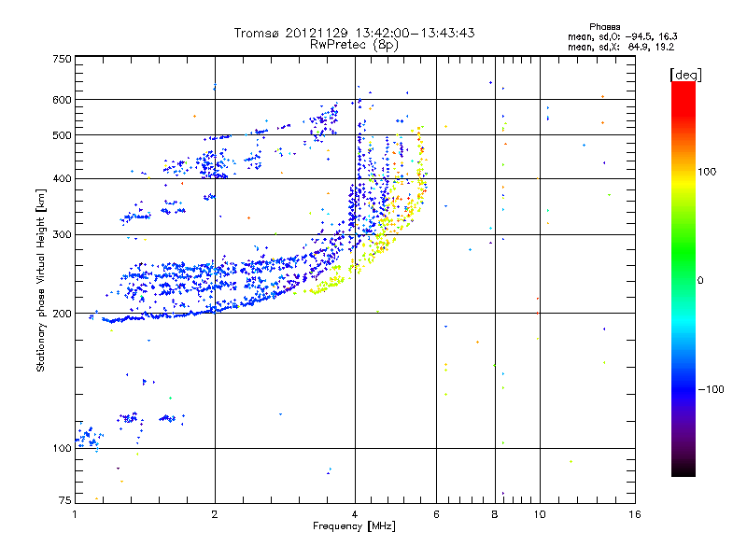Click the '400' y-axis tick label

tap(62, 179)
